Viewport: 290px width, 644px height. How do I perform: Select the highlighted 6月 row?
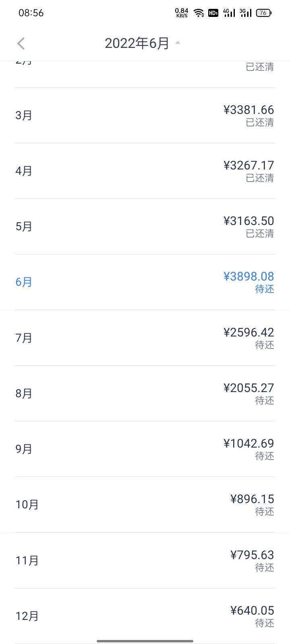click(145, 282)
